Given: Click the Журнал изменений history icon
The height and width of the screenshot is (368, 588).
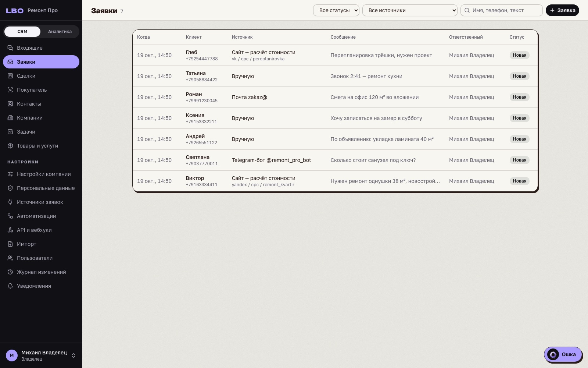Looking at the screenshot, I should (x=10, y=272).
